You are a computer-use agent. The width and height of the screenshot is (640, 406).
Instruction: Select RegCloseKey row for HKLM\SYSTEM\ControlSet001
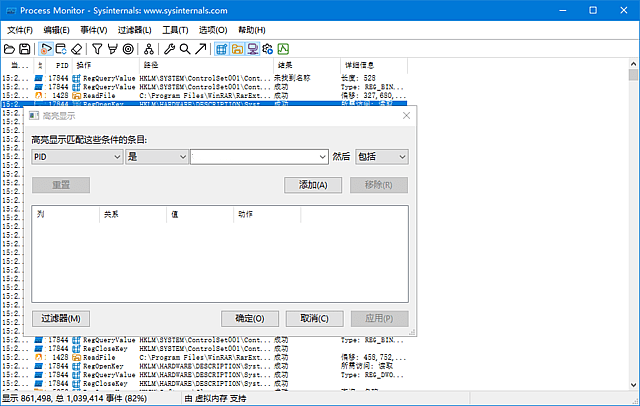[204, 348]
